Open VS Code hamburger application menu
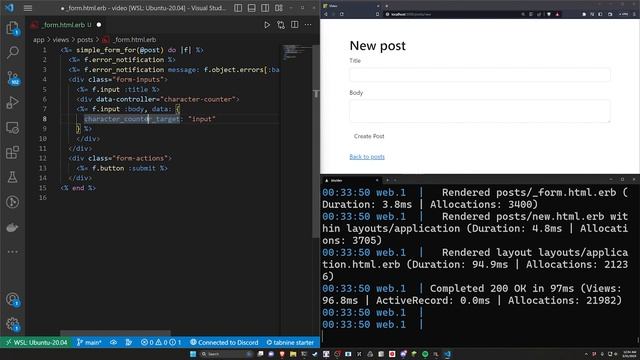The height and width of the screenshot is (360, 640). (28, 8)
